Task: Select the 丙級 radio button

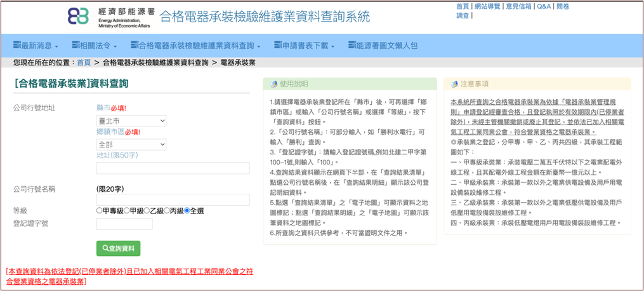Action: (x=166, y=211)
